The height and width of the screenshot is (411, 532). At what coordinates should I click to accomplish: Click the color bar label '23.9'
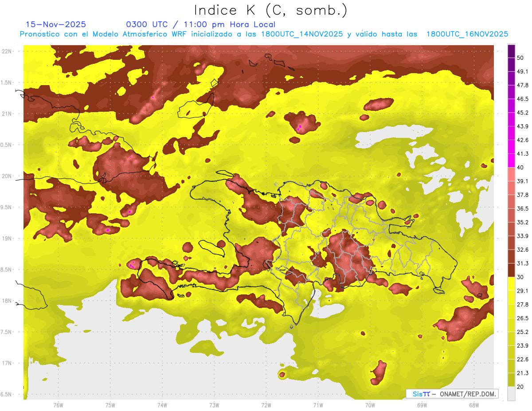[x=522, y=345]
